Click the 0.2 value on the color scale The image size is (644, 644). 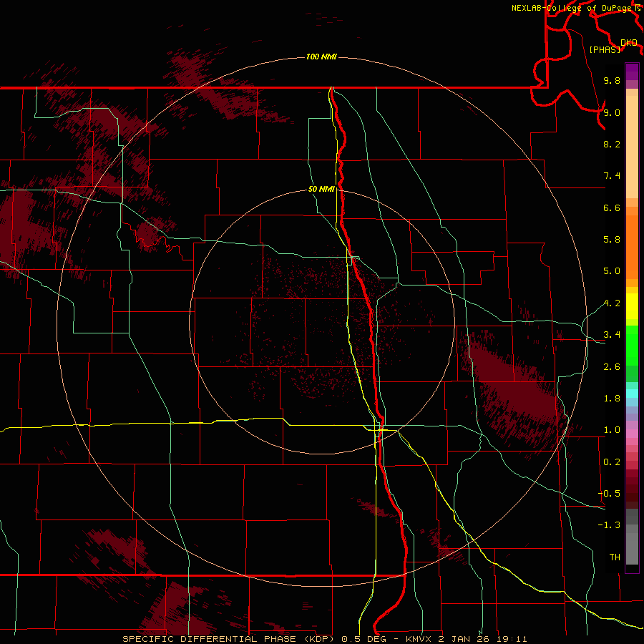(612, 462)
